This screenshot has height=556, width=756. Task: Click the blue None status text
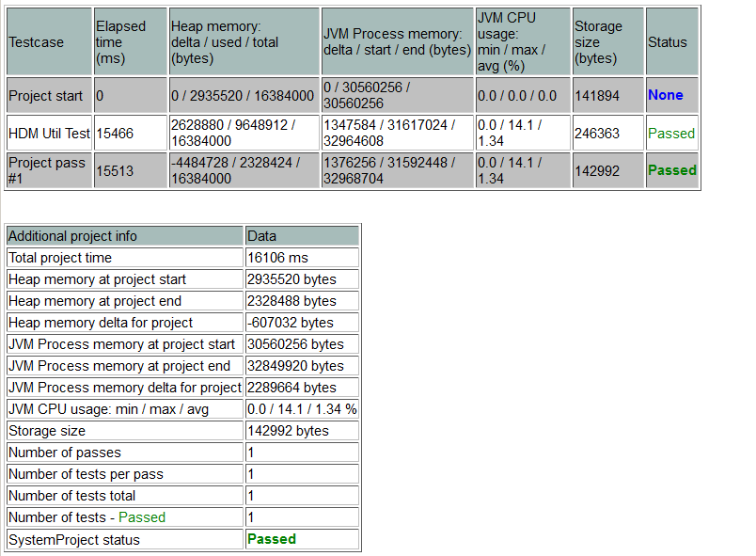[x=665, y=96]
